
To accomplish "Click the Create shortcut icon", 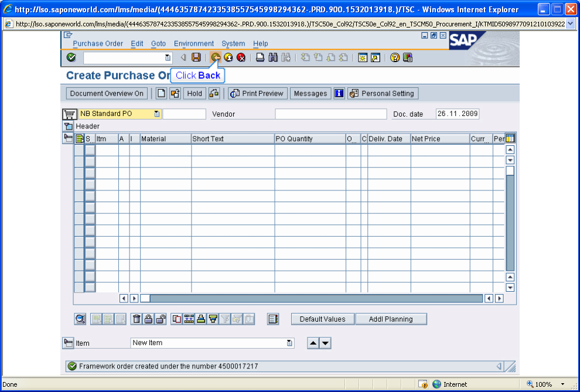I will [x=376, y=57].
